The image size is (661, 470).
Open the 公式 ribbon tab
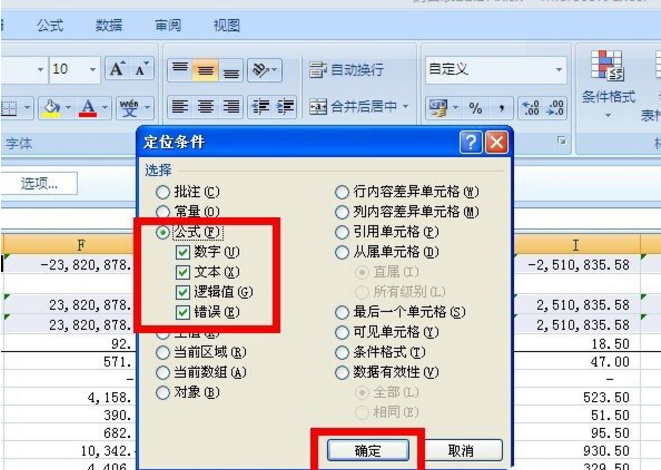(50, 26)
